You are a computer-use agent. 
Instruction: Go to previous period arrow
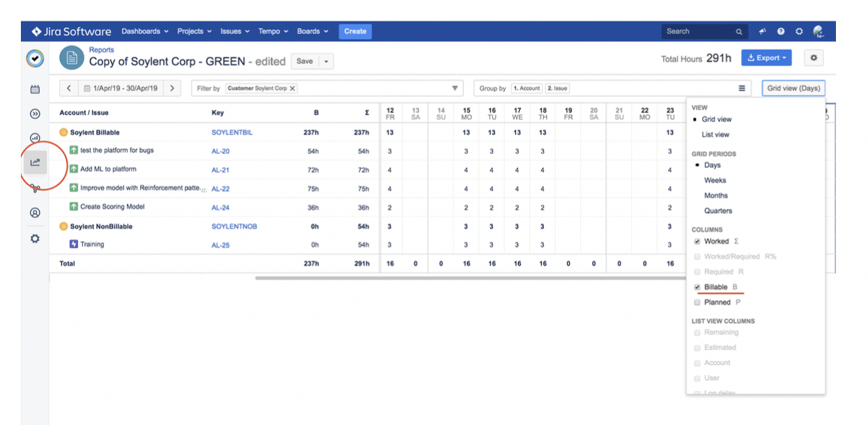[x=68, y=88]
